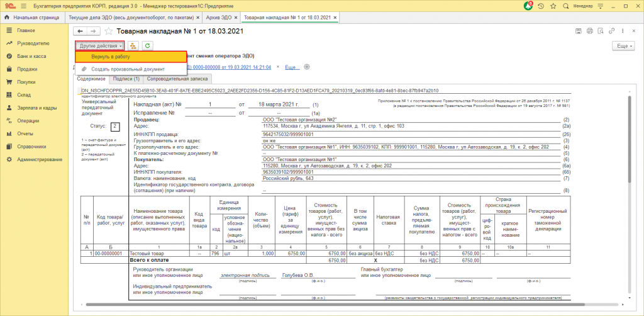Viewport: 644px width, 316px height.
Task: Close the Архив ЭДО tab
Action: pyautogui.click(x=235, y=19)
